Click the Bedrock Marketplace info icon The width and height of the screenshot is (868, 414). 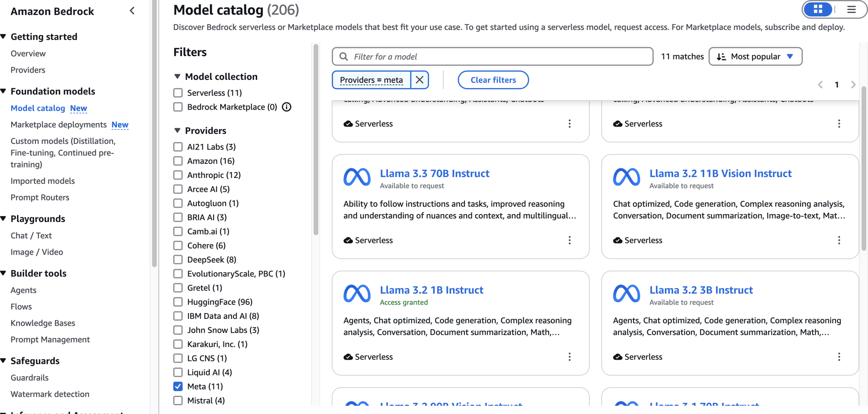pos(286,107)
